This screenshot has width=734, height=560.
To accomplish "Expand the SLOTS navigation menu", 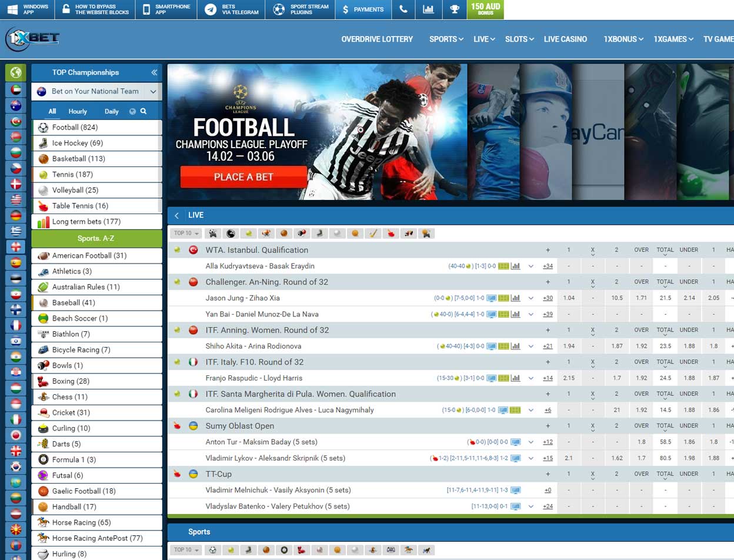I will [519, 39].
